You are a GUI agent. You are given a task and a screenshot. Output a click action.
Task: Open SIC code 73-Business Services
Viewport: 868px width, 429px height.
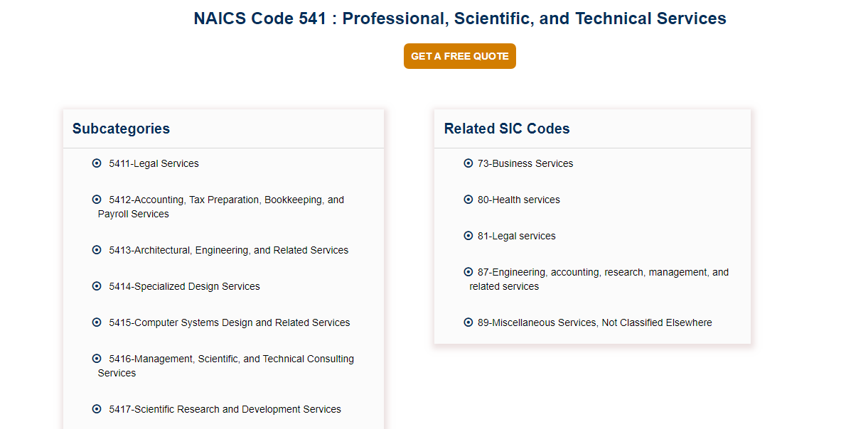pyautogui.click(x=525, y=163)
